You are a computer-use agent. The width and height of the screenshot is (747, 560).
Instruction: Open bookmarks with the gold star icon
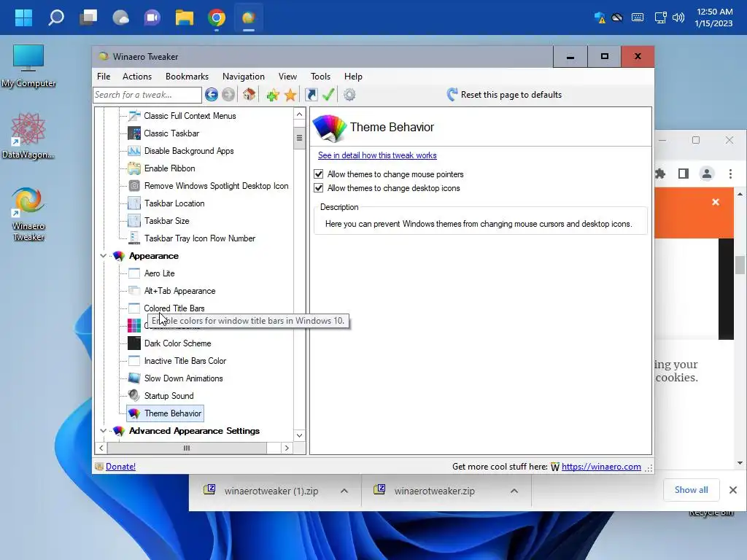click(290, 96)
